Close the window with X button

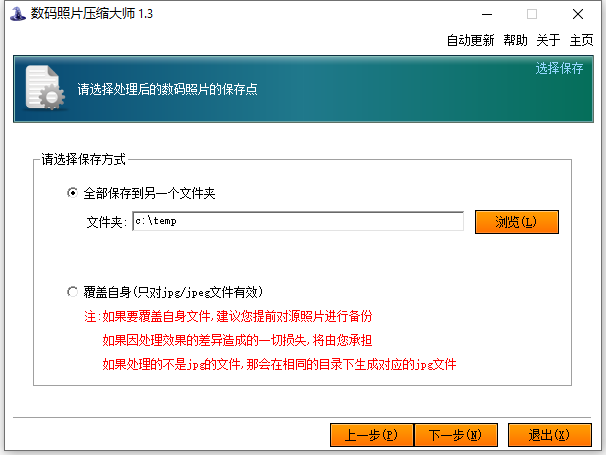(x=578, y=14)
